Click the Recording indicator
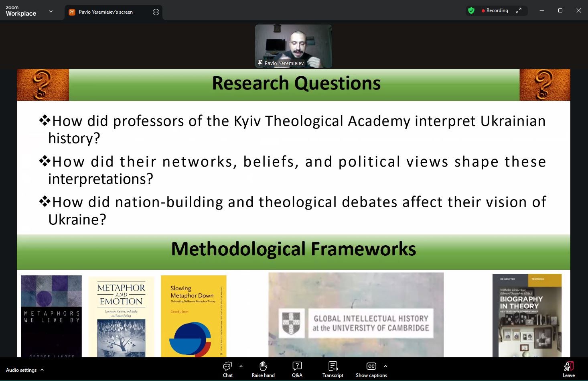The width and height of the screenshot is (588, 381). tap(495, 11)
